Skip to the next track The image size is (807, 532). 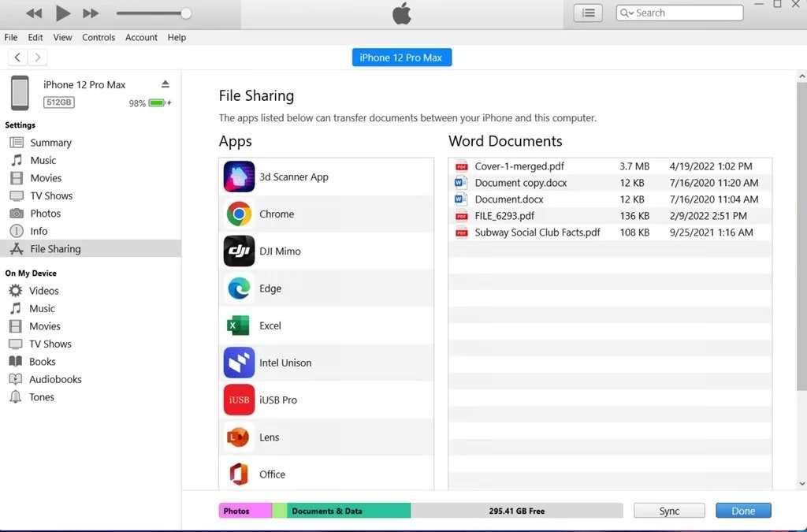pos(91,13)
